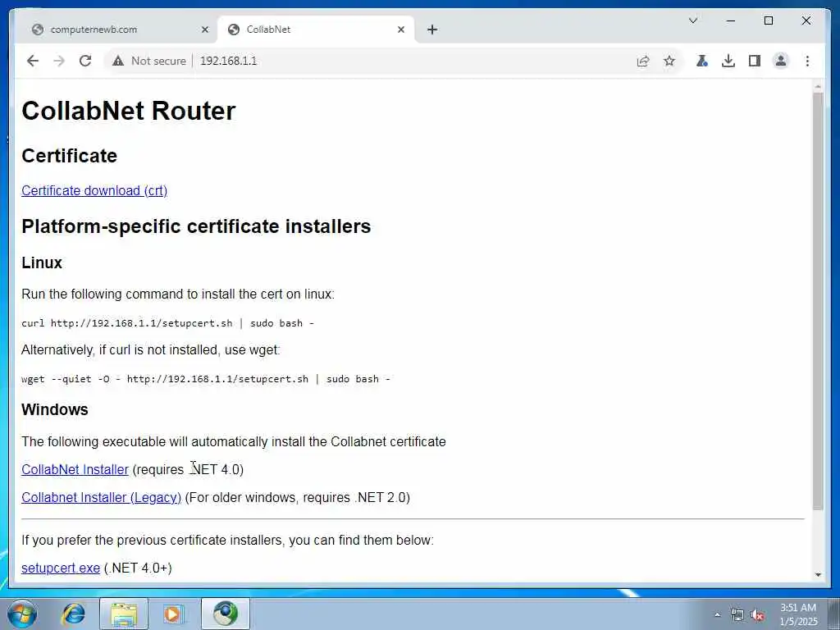Click the forward navigation arrow
This screenshot has height=630, width=840.
[59, 61]
